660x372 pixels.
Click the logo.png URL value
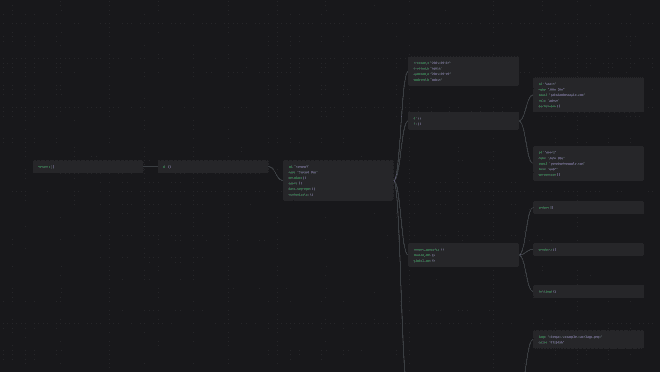(576, 337)
